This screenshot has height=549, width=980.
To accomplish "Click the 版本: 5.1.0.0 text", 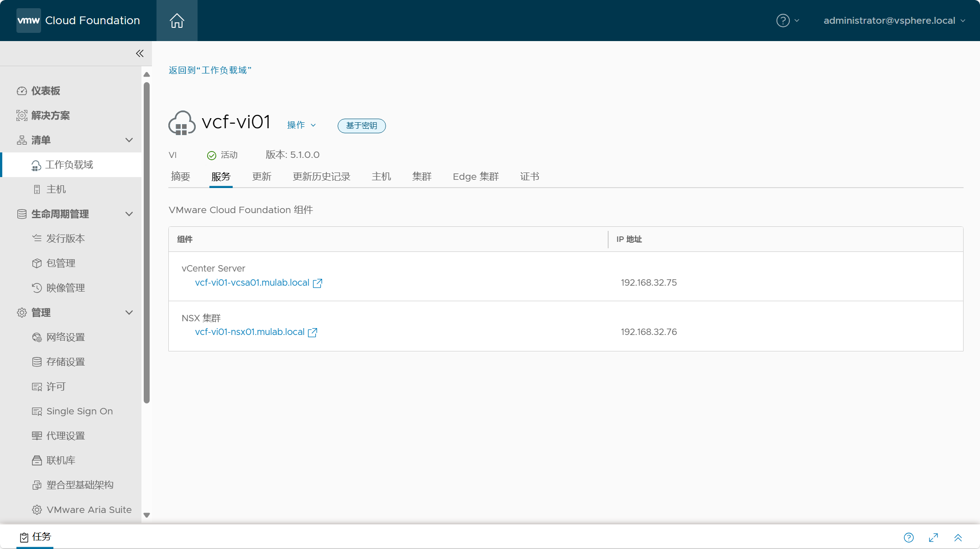I will (292, 155).
